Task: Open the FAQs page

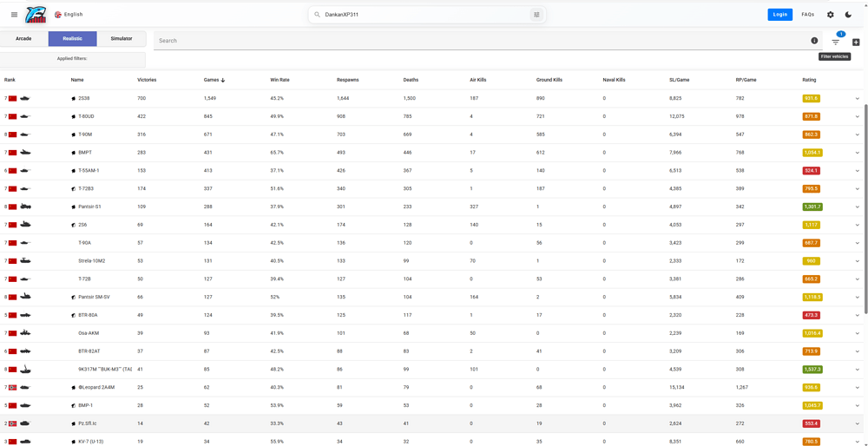Action: tap(807, 15)
